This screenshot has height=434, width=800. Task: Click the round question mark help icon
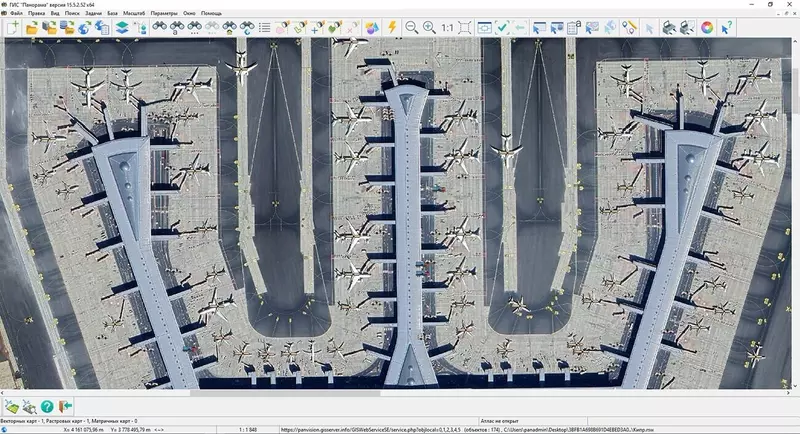47,406
